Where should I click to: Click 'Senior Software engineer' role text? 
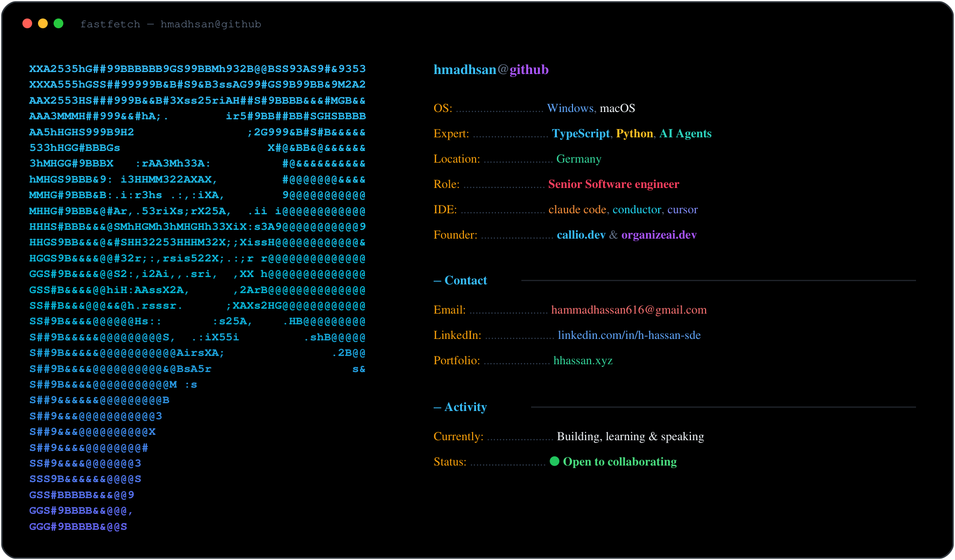(x=613, y=184)
